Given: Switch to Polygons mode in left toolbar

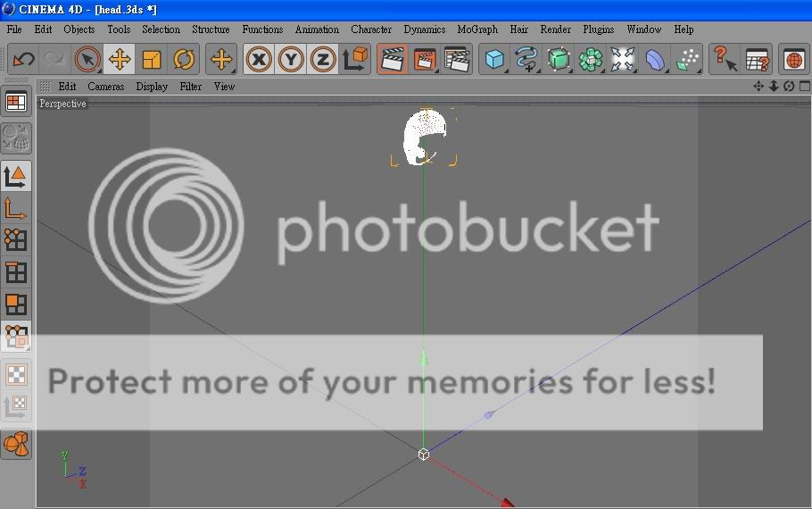Looking at the screenshot, I should tap(16, 305).
